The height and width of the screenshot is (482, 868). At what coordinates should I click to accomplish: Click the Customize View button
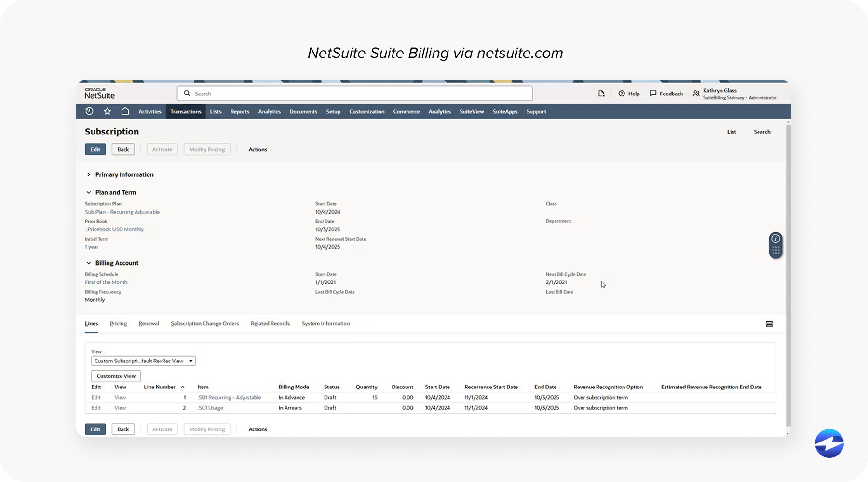(x=116, y=376)
